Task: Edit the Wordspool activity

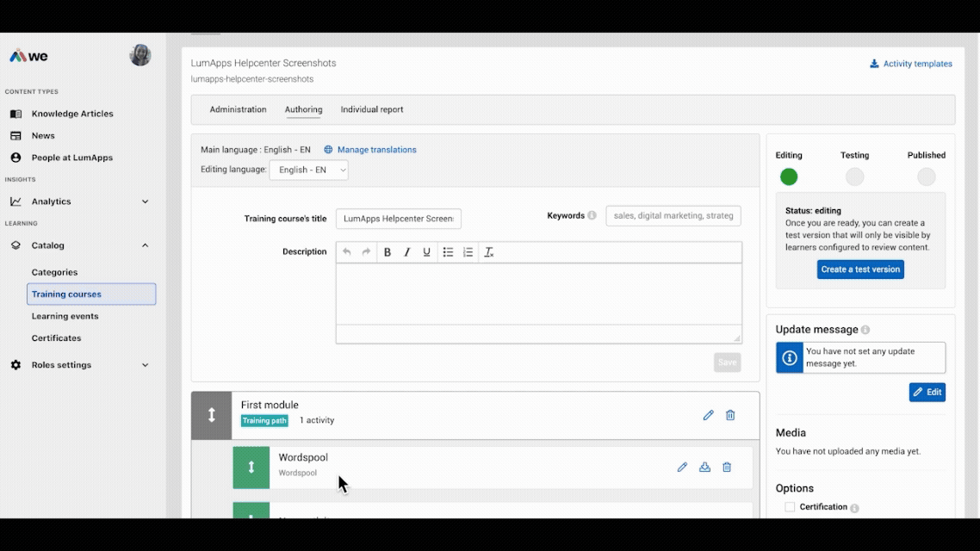Action: click(682, 467)
